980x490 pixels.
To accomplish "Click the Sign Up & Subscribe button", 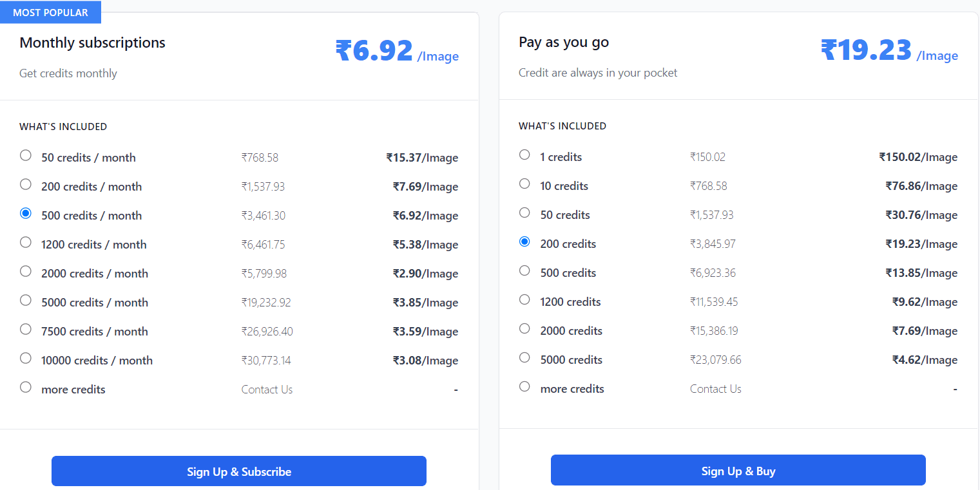I will (239, 471).
